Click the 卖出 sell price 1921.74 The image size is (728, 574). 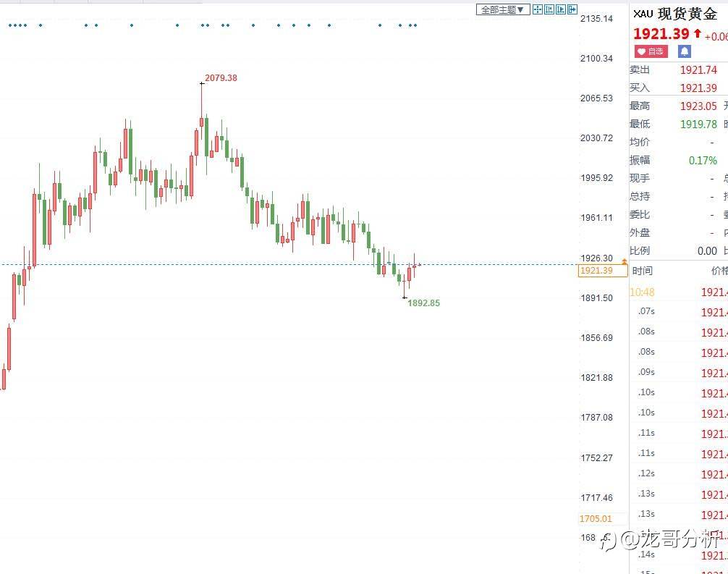coord(698,70)
